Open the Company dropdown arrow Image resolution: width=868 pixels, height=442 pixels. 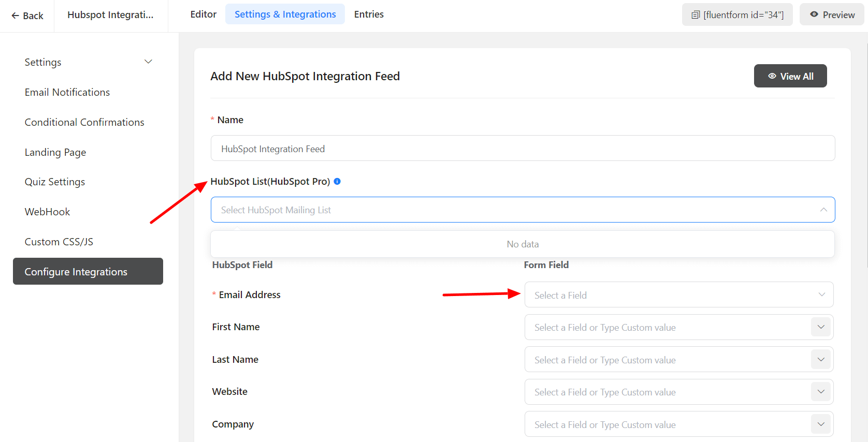[x=821, y=424]
